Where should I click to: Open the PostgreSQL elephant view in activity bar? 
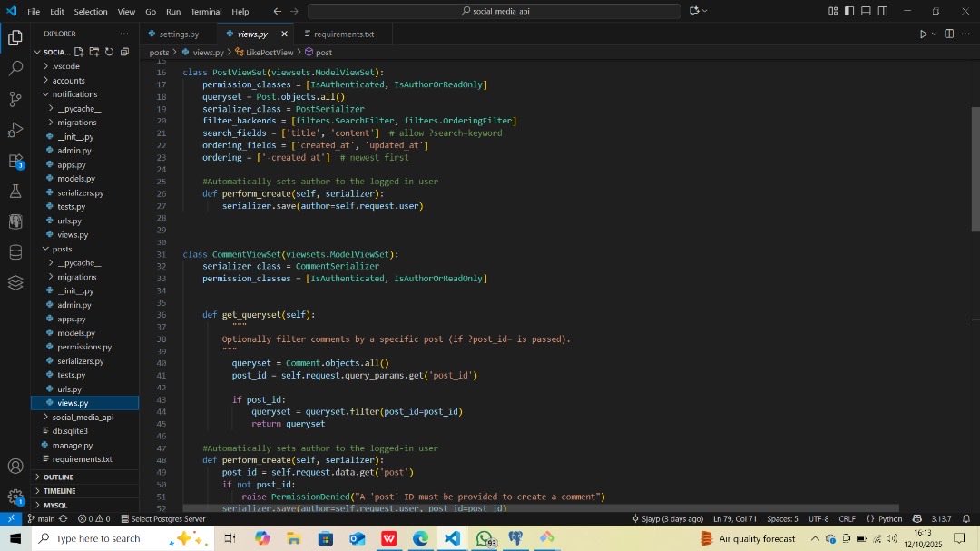[x=15, y=221]
